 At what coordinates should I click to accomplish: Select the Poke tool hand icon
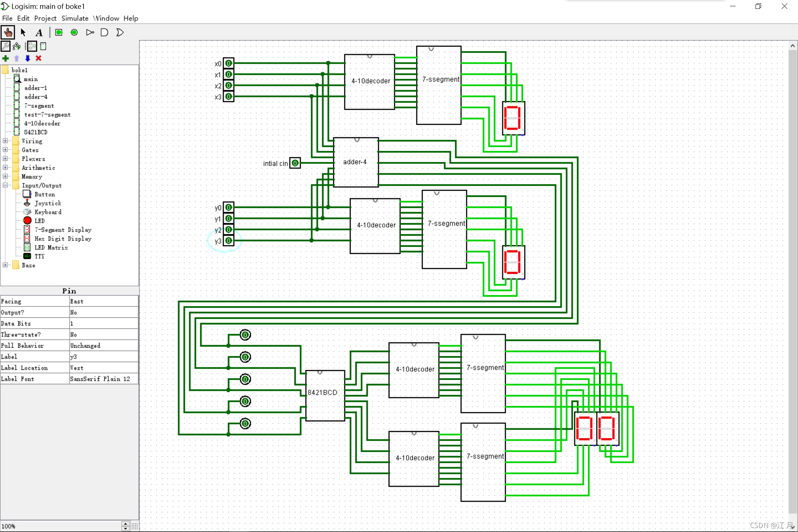[8, 33]
